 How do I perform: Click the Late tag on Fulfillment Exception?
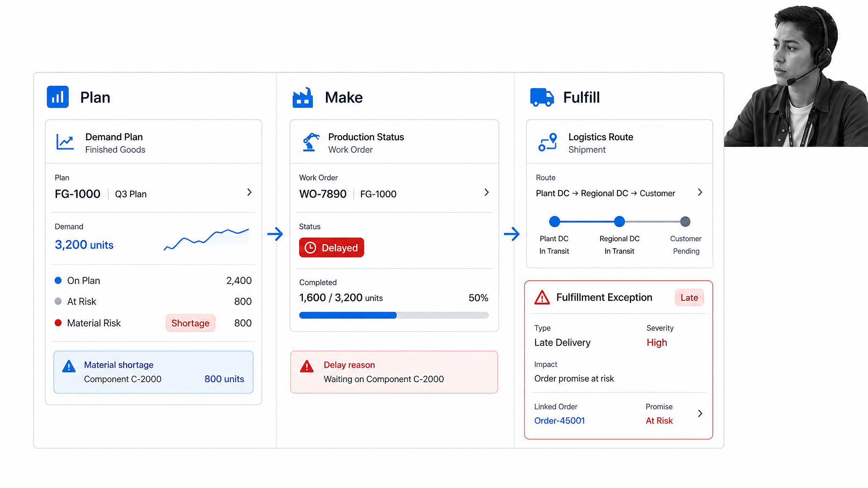click(x=689, y=298)
